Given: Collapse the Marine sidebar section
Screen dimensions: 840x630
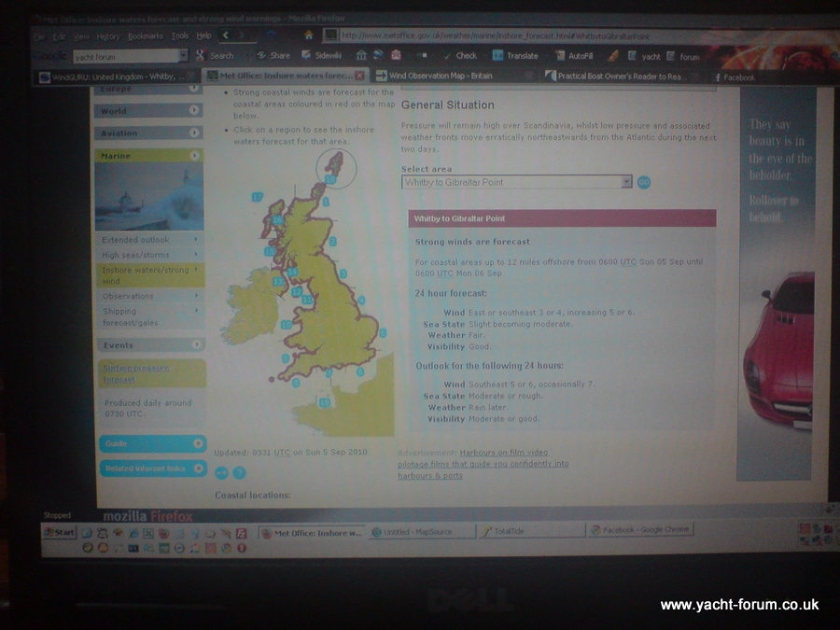Looking at the screenshot, I should (194, 155).
